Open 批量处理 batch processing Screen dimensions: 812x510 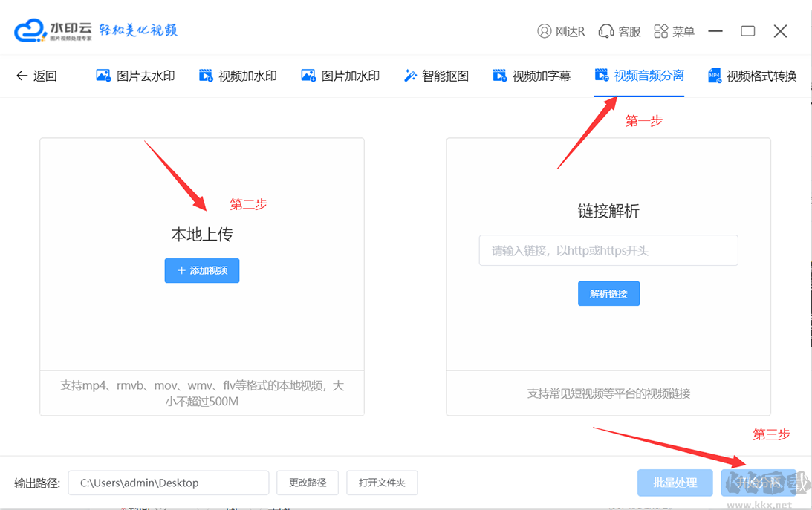(x=675, y=483)
